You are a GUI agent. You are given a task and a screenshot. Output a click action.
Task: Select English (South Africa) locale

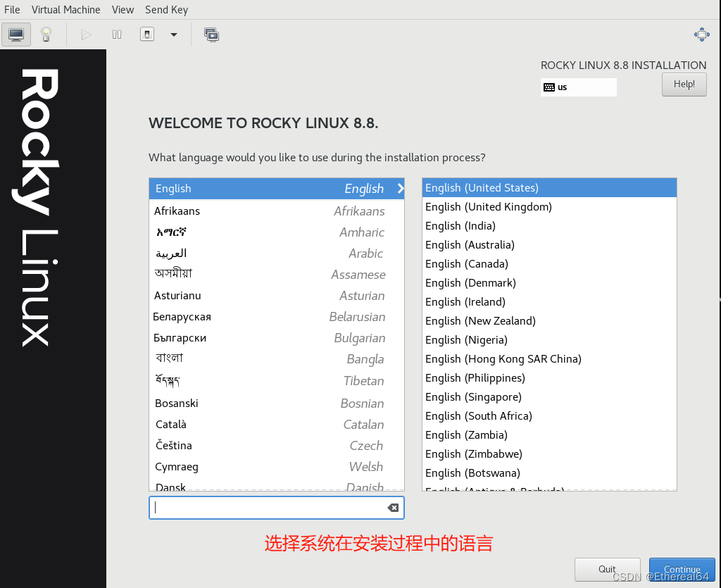(549, 415)
